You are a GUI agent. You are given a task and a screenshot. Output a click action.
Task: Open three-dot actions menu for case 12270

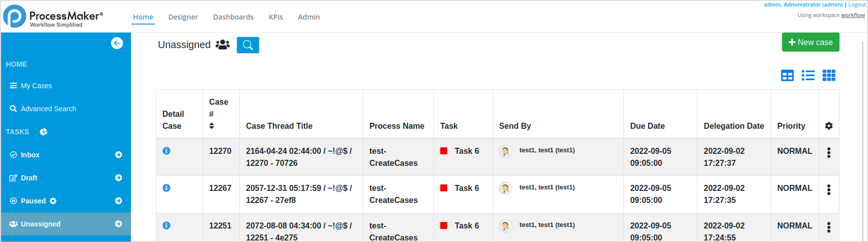click(828, 153)
